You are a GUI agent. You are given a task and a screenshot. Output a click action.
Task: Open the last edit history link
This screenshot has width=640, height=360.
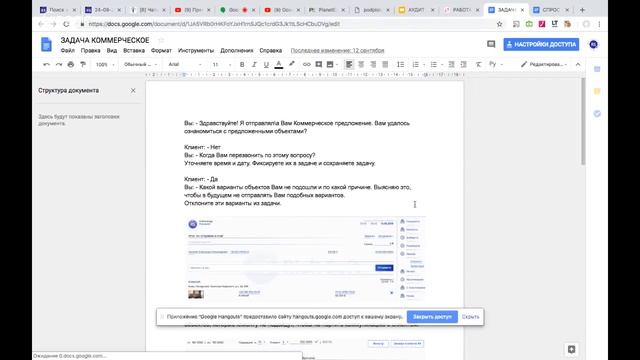[x=337, y=51]
